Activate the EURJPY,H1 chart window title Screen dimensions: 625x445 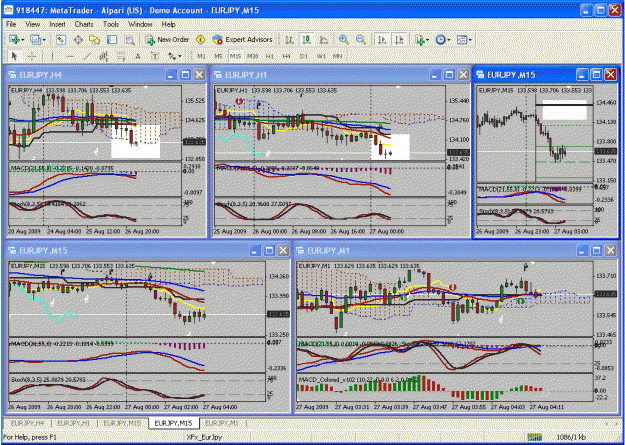(246, 74)
